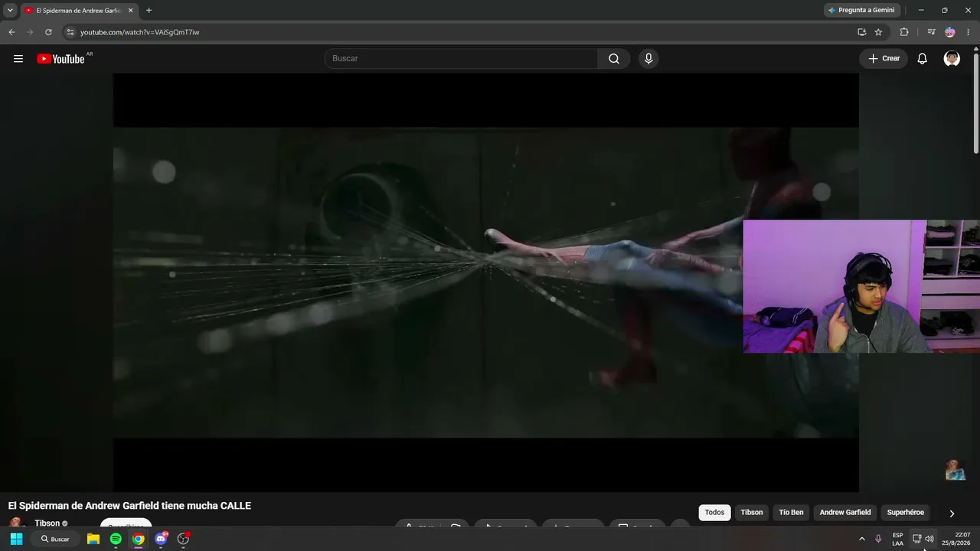This screenshot has height=551, width=980.
Task: Select the Superhéroe filter chip
Action: point(906,513)
